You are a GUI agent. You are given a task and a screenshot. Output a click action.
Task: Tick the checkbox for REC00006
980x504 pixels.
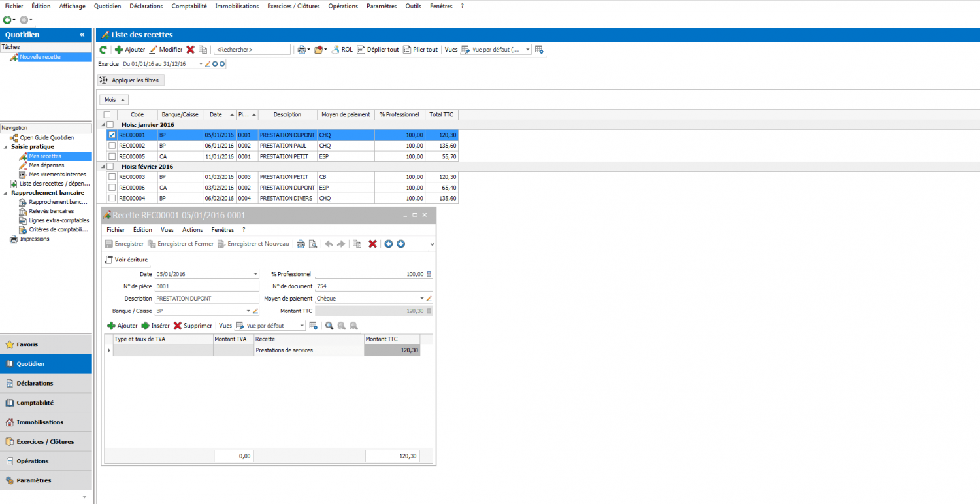click(x=112, y=188)
